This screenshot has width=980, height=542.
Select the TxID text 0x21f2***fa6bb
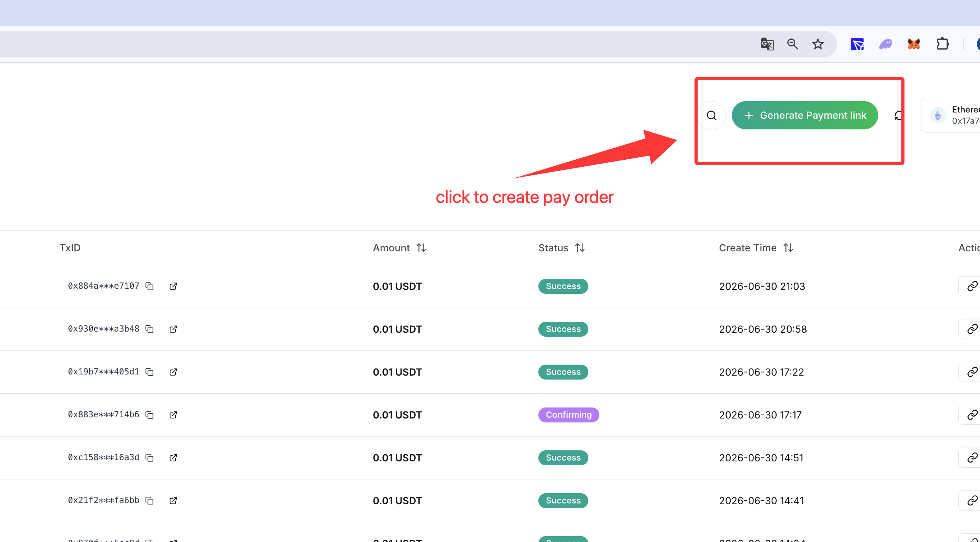click(x=103, y=500)
